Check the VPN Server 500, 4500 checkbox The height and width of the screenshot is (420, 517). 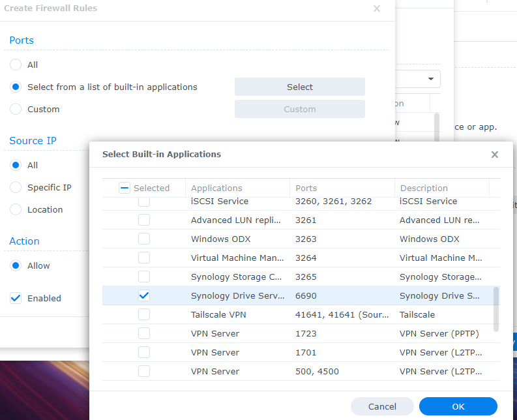(x=144, y=371)
